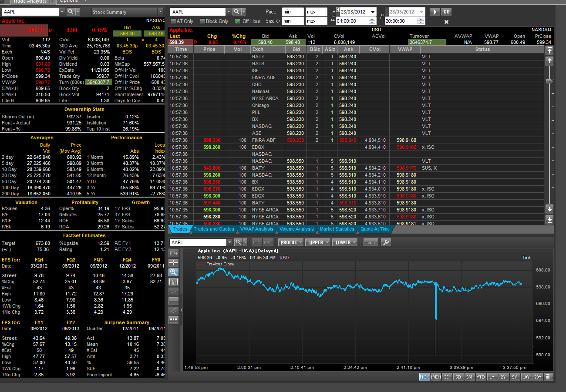Open the data table grid icon
566x392 pixels.
click(x=174, y=320)
